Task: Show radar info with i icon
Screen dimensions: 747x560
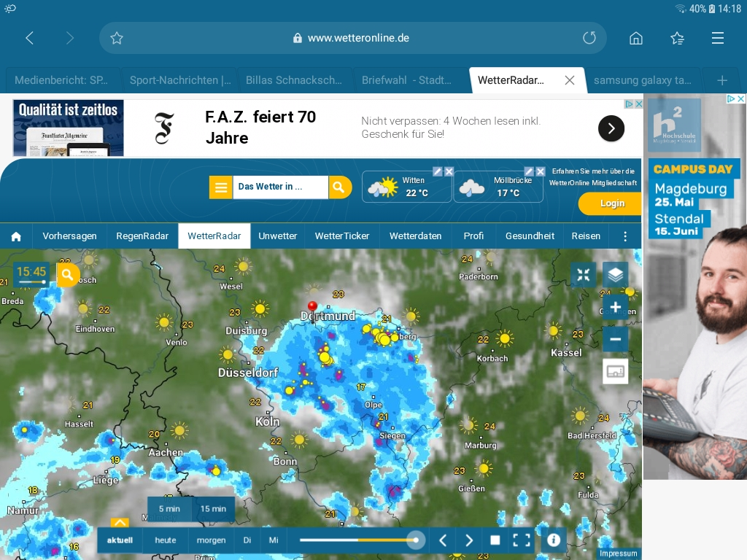Action: [x=554, y=540]
